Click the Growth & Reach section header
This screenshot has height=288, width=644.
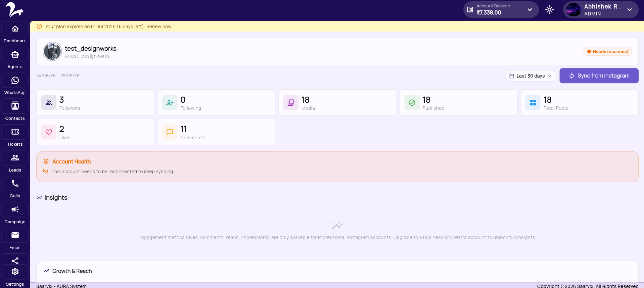pos(72,271)
